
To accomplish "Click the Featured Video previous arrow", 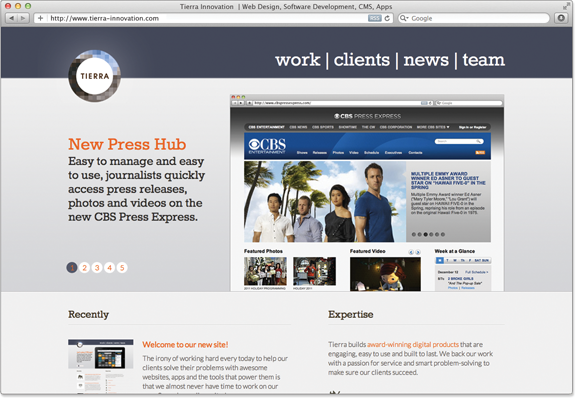I will [411, 252].
